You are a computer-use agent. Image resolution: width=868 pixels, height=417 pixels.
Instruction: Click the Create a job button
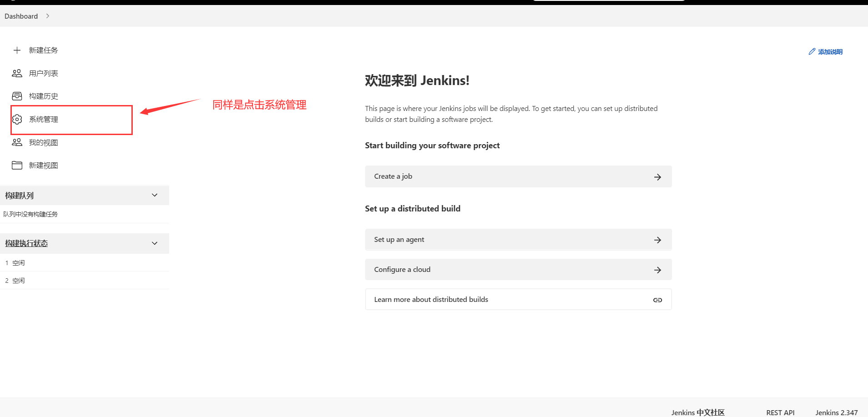coord(518,176)
